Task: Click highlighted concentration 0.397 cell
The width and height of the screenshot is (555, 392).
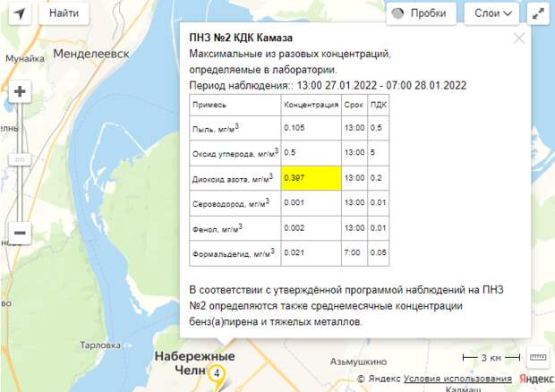Action: click(312, 178)
